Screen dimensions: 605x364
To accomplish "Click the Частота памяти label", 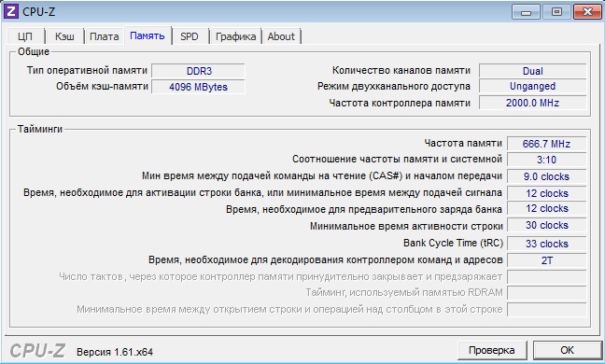I will click(463, 144).
